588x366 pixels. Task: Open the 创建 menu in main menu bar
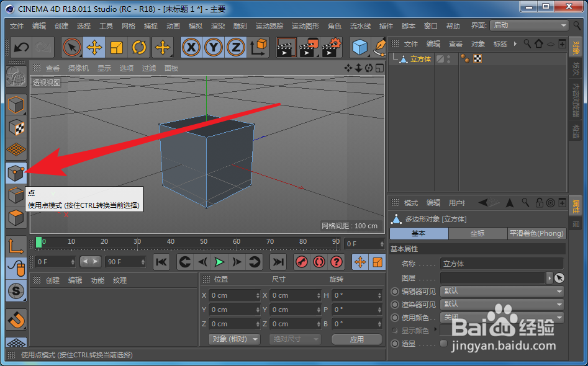(x=61, y=26)
